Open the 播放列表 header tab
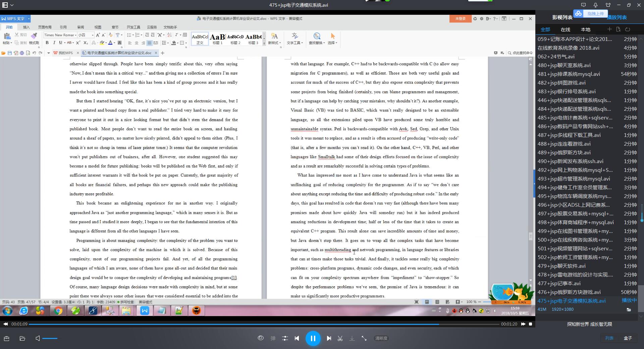 pyautogui.click(x=617, y=17)
